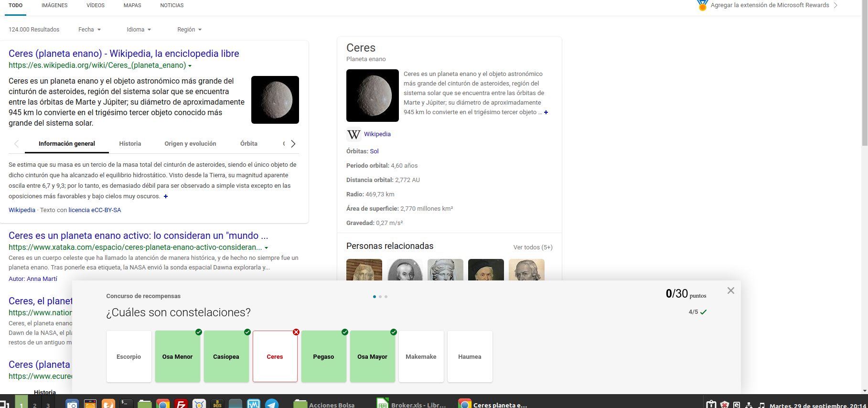
Task: Select the Haumea answer tile
Action: [470, 356]
